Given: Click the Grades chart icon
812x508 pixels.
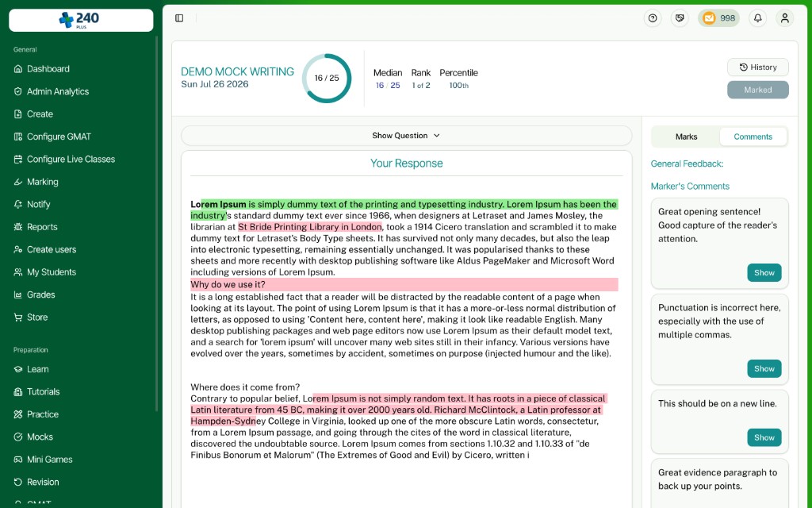Looking at the screenshot, I should (18, 294).
